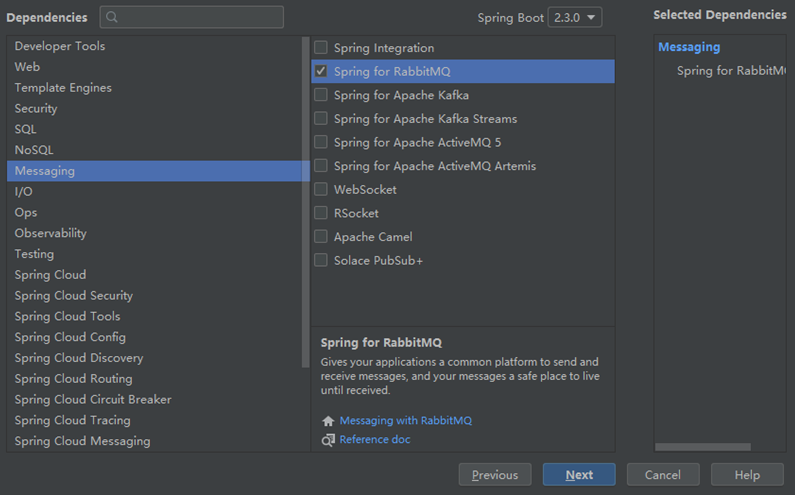This screenshot has width=795, height=495.
Task: Enable Apache Camel dependency checkbox
Action: (x=321, y=237)
